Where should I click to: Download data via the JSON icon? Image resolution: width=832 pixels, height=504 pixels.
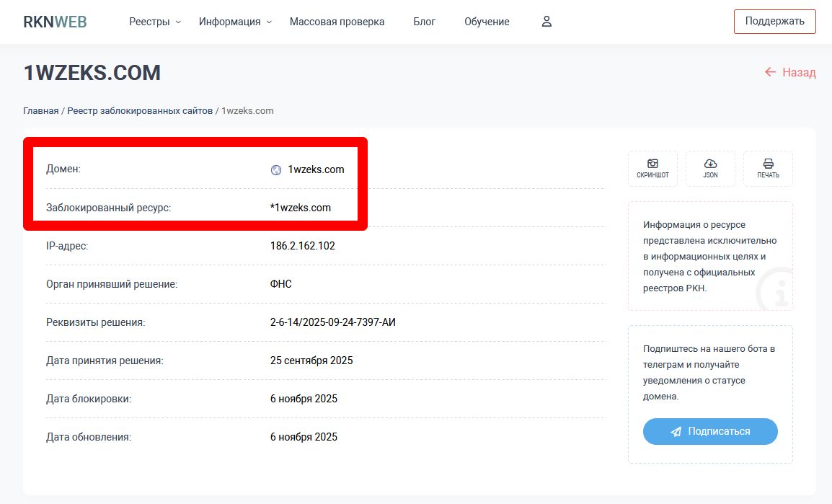(x=710, y=164)
